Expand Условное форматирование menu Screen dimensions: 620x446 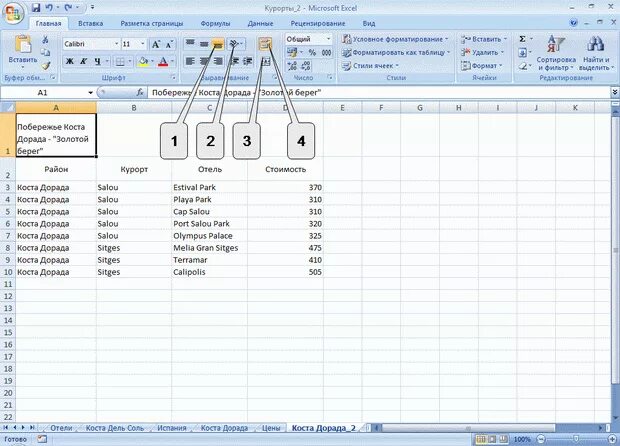[x=395, y=39]
